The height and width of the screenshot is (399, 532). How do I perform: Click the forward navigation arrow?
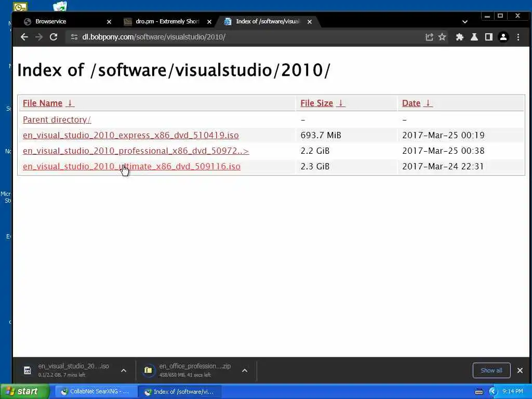pyautogui.click(x=38, y=37)
